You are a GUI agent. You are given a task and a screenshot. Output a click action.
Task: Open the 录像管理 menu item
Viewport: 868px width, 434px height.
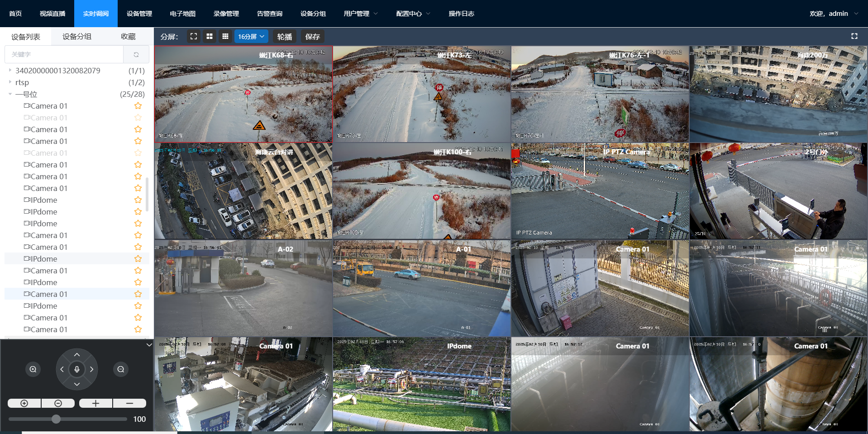(226, 14)
